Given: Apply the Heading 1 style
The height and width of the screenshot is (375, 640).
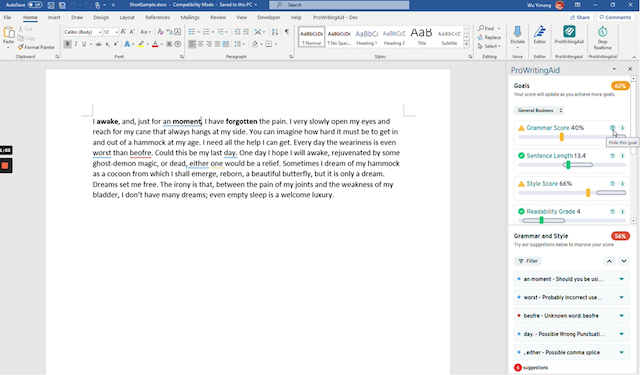Looking at the screenshot, I should pos(367,37).
